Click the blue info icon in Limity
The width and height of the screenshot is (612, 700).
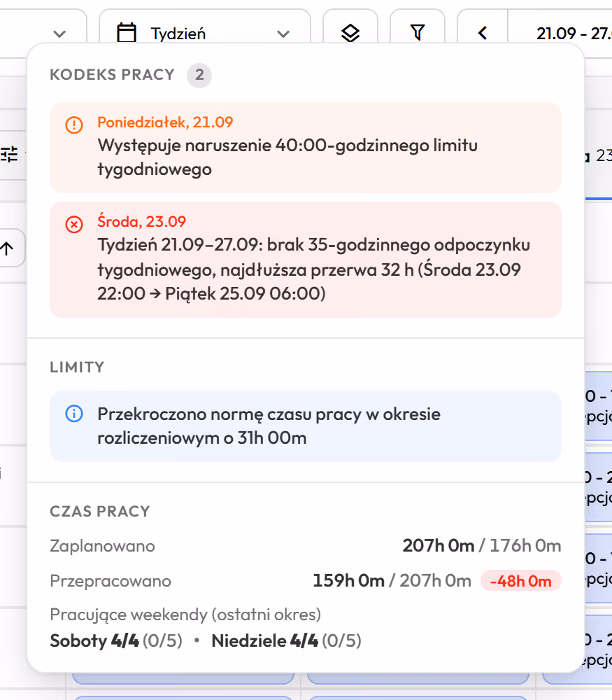point(74,414)
